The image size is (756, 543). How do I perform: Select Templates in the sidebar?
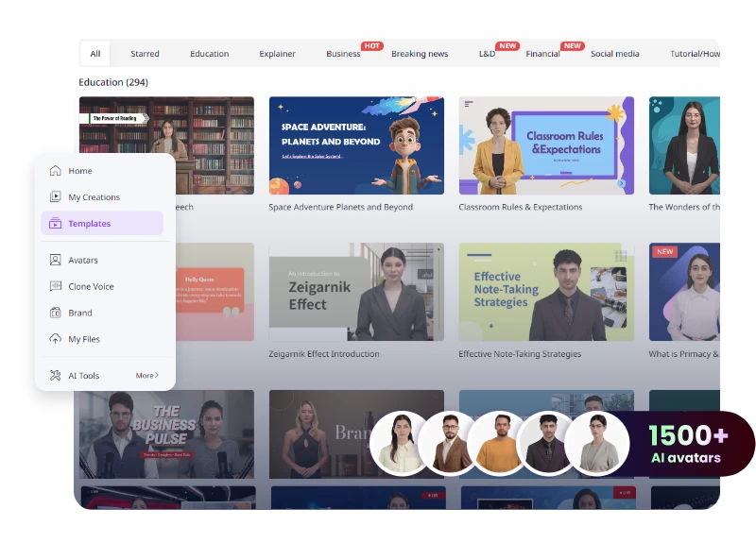click(x=102, y=223)
